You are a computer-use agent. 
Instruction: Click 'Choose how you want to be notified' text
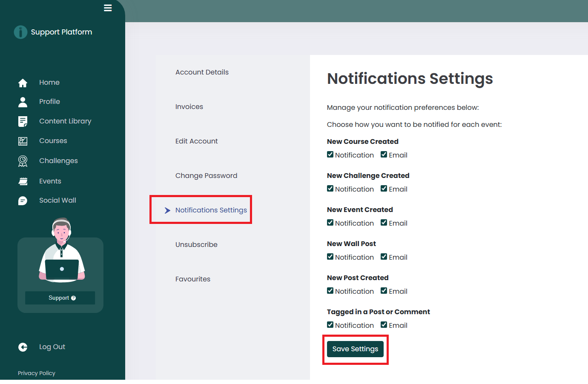[x=414, y=125]
